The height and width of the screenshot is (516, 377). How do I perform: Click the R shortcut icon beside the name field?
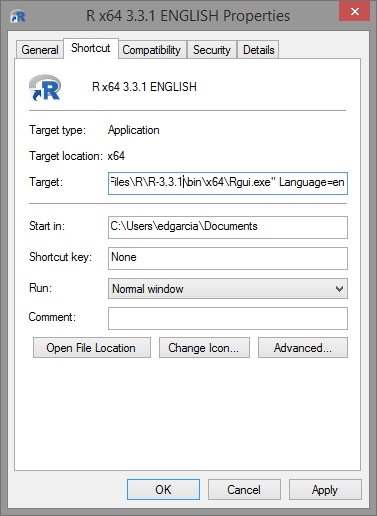pyautogui.click(x=45, y=88)
